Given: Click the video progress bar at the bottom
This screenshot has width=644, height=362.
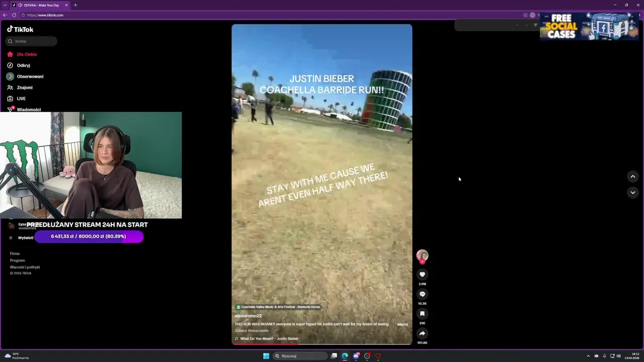Looking at the screenshot, I should [322, 344].
